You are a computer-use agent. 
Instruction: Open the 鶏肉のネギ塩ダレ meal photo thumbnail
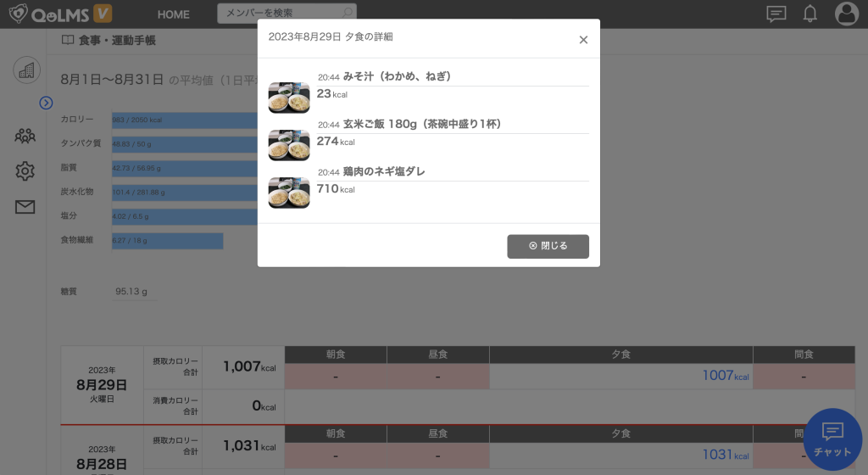[x=289, y=193]
